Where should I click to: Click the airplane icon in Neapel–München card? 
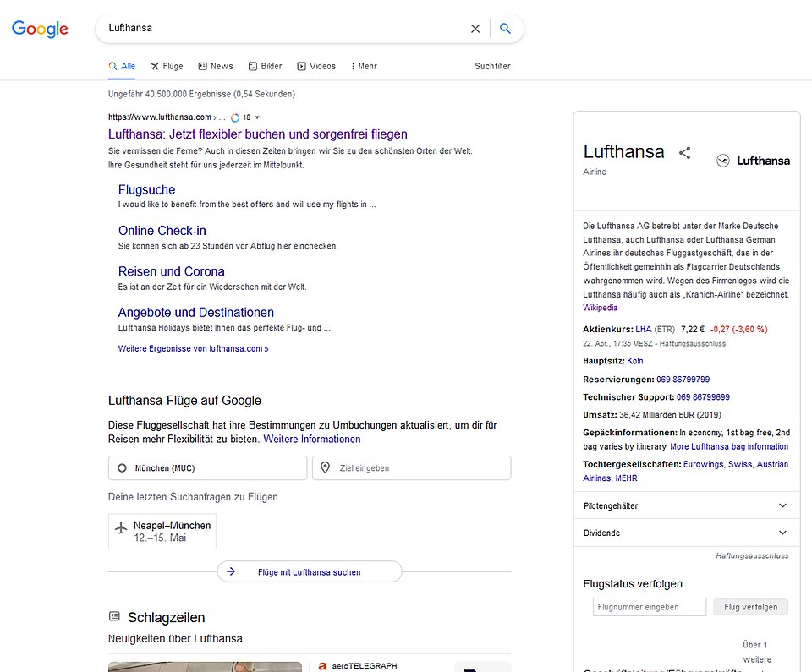tap(121, 528)
